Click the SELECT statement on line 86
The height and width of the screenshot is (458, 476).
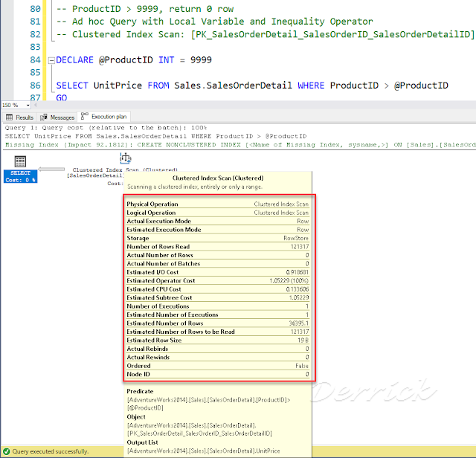(x=252, y=86)
